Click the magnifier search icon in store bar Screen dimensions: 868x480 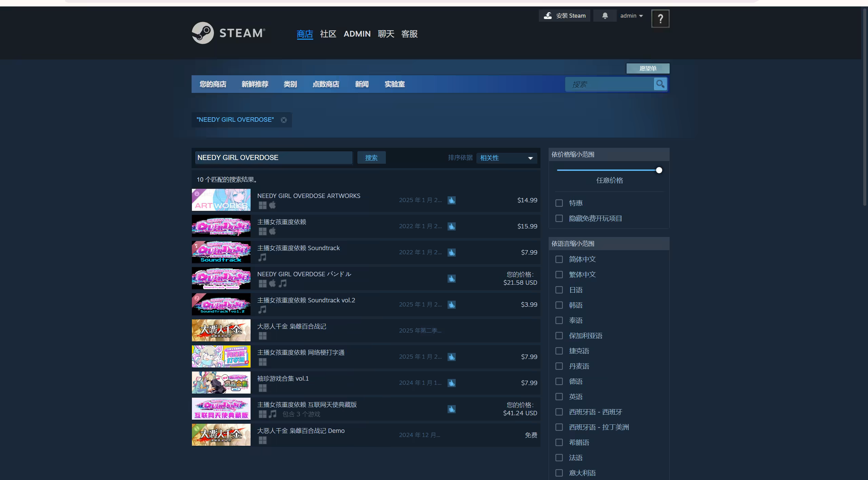point(660,84)
